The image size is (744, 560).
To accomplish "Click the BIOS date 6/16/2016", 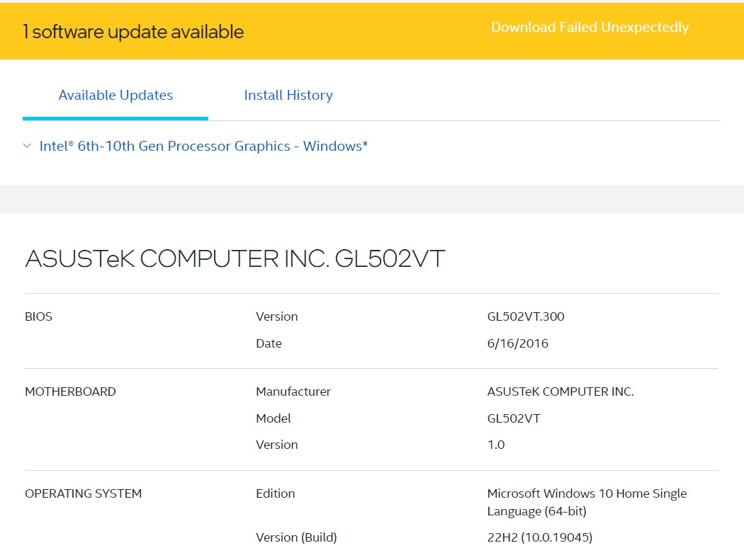I will tap(517, 344).
